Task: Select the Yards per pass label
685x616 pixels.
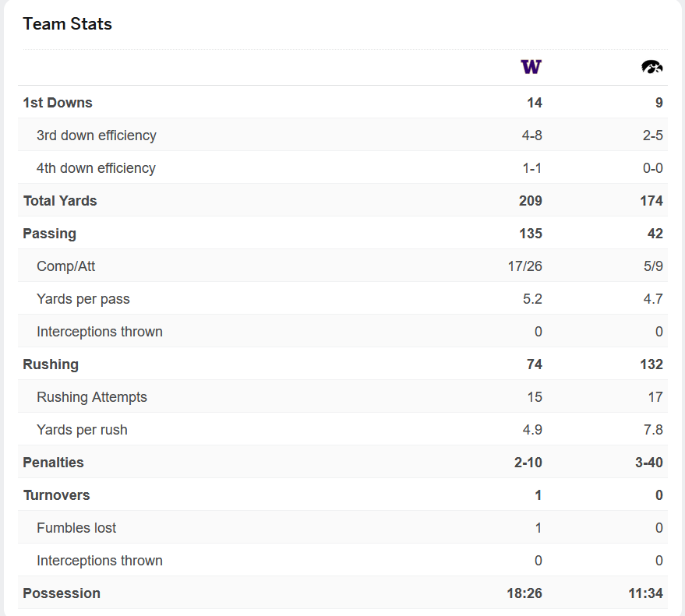Action: click(x=83, y=299)
